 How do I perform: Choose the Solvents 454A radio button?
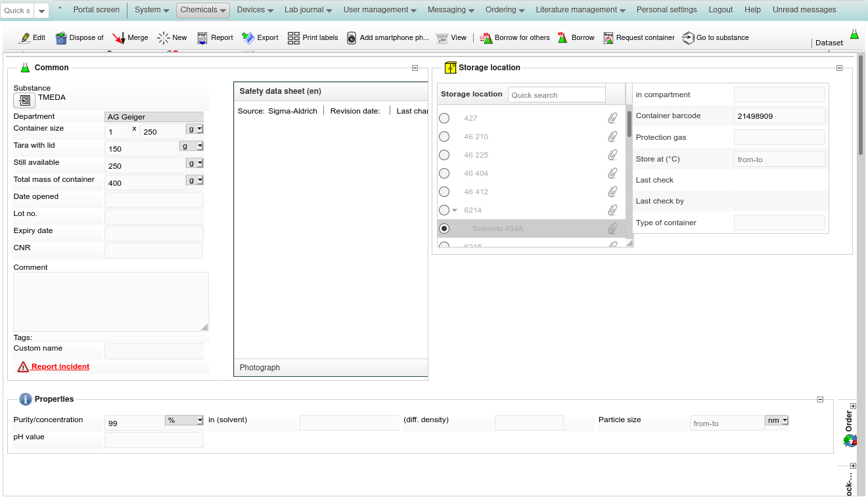click(444, 228)
